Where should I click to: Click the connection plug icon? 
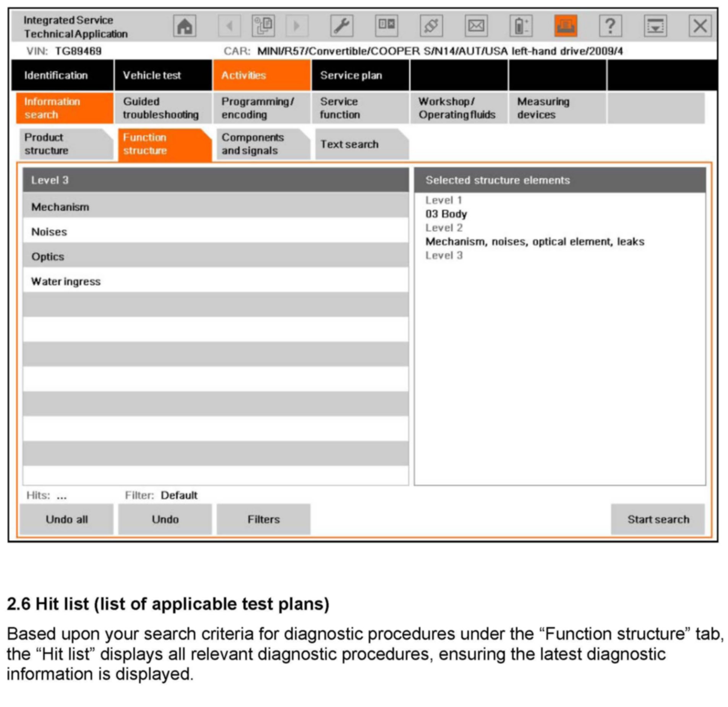click(x=431, y=26)
